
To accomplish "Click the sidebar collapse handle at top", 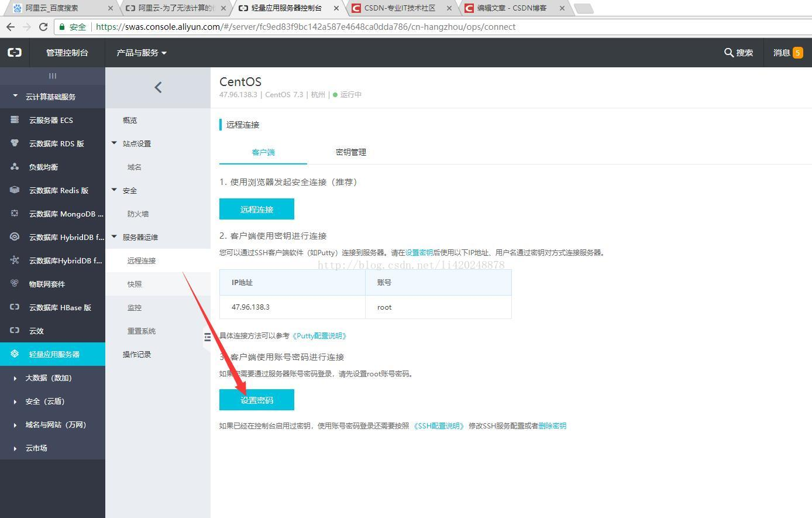I will click(x=53, y=76).
